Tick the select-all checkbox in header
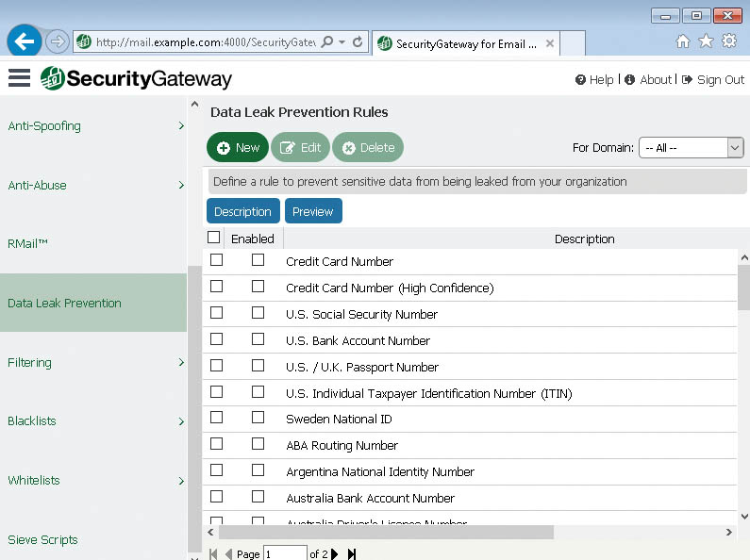 (x=213, y=239)
